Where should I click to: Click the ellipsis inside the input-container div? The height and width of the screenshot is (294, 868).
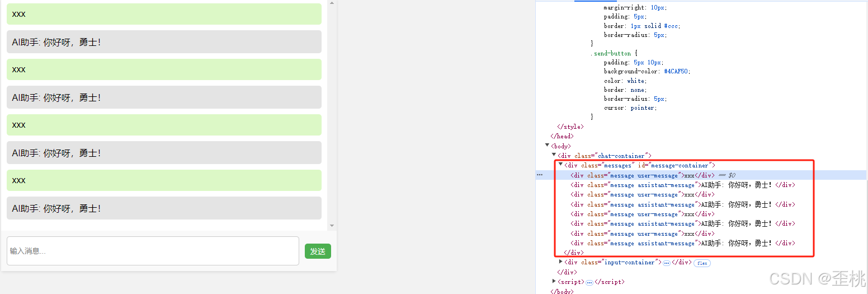point(667,263)
